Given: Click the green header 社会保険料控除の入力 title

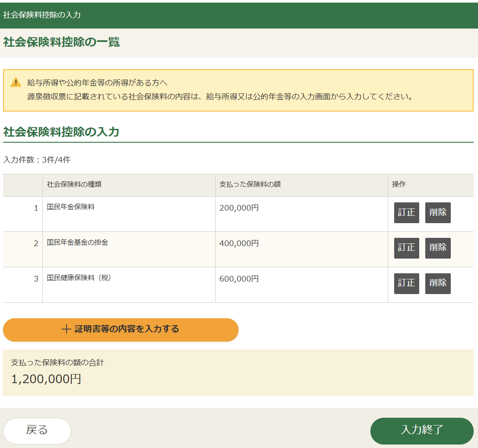Looking at the screenshot, I should tap(42, 15).
